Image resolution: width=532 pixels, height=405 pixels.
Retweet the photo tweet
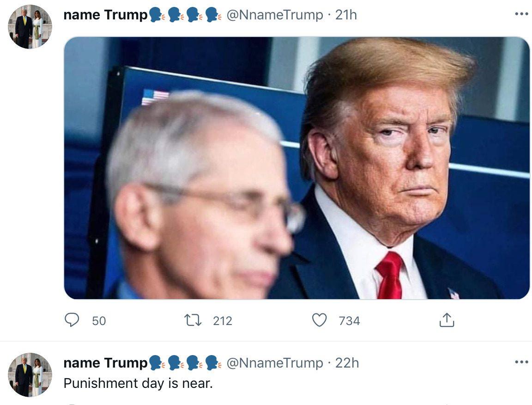(x=193, y=320)
